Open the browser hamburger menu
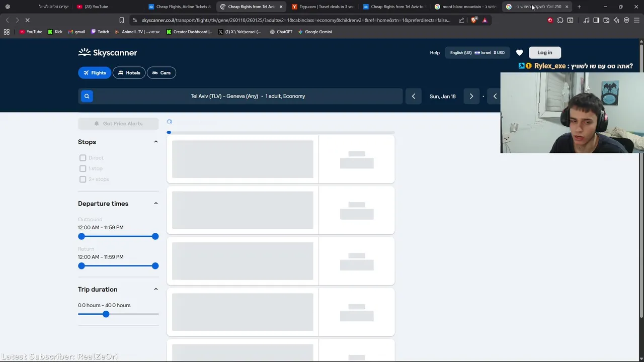The width and height of the screenshot is (644, 362). [x=637, y=20]
